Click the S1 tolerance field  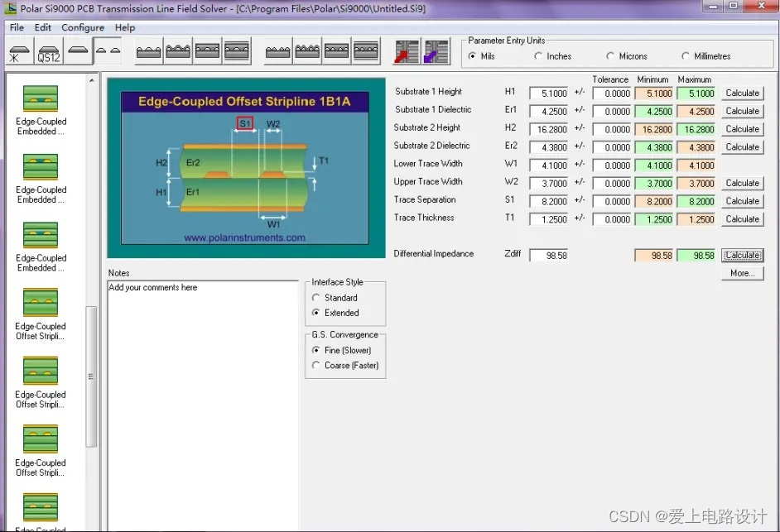coord(612,201)
